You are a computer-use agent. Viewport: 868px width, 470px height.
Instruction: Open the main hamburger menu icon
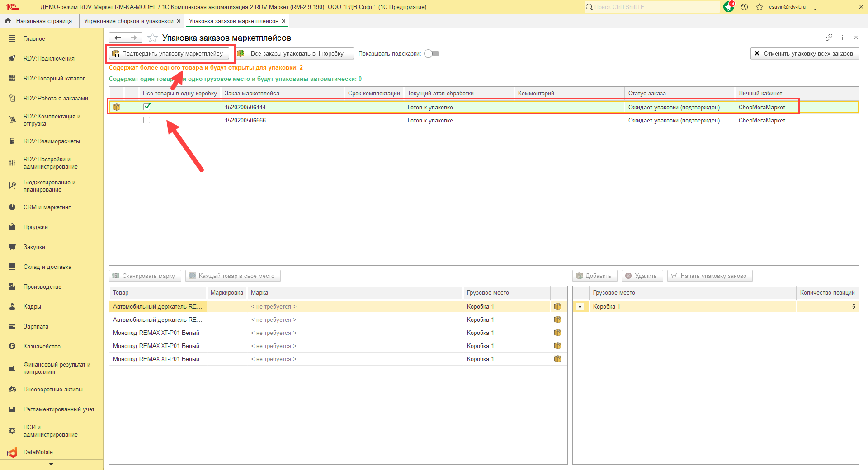click(28, 7)
